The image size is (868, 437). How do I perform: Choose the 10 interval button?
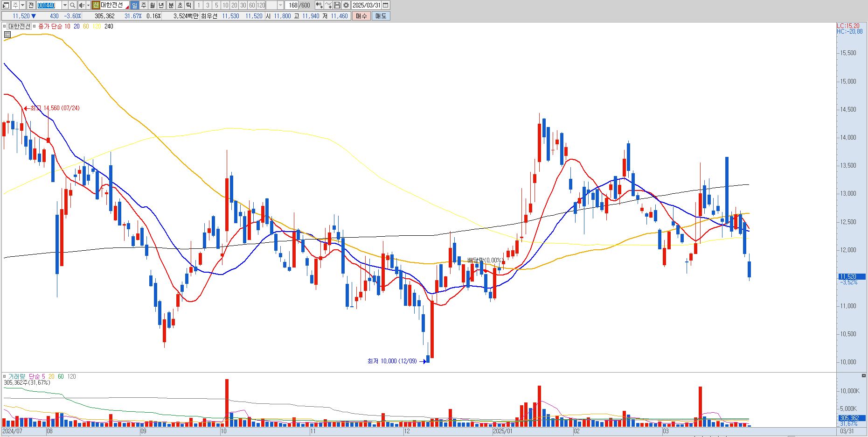tap(225, 5)
